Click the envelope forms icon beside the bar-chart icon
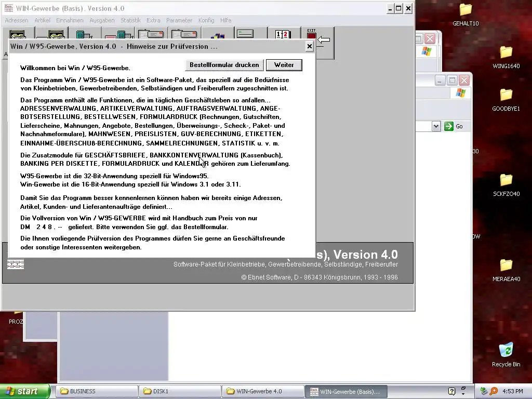 184,34
